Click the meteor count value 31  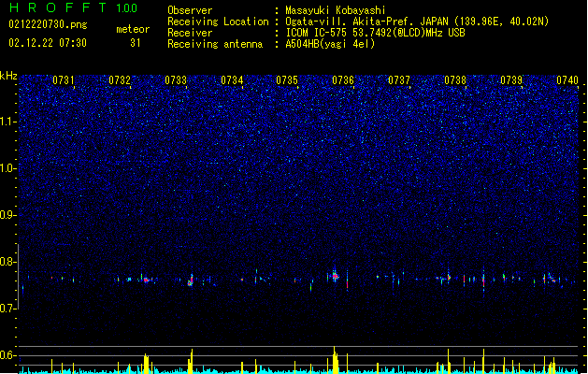(x=136, y=43)
